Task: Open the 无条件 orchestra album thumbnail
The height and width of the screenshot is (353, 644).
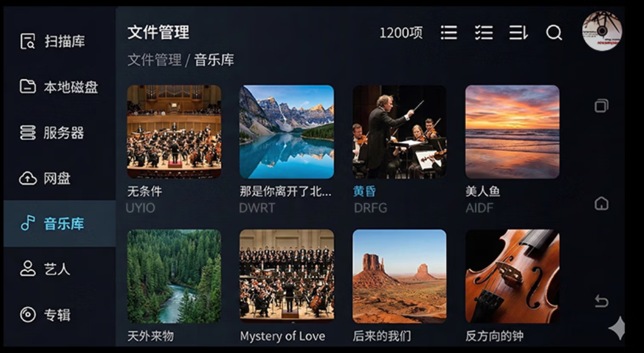Action: coord(174,132)
